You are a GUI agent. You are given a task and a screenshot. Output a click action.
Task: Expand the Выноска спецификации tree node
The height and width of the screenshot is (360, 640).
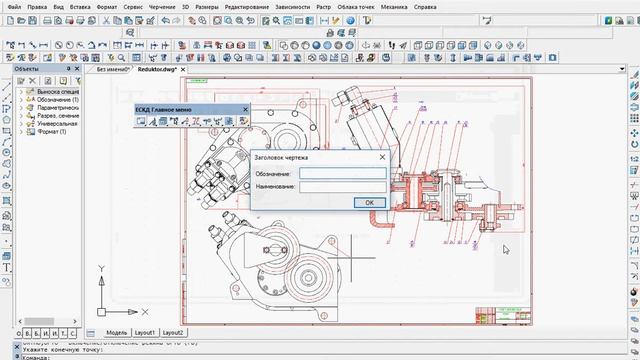(x=21, y=92)
